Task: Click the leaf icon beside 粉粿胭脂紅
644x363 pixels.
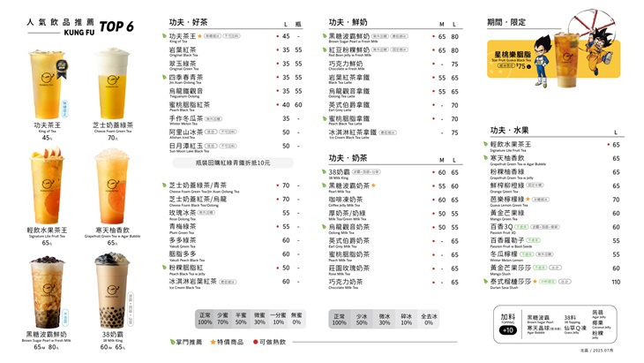Action: pos(165,268)
